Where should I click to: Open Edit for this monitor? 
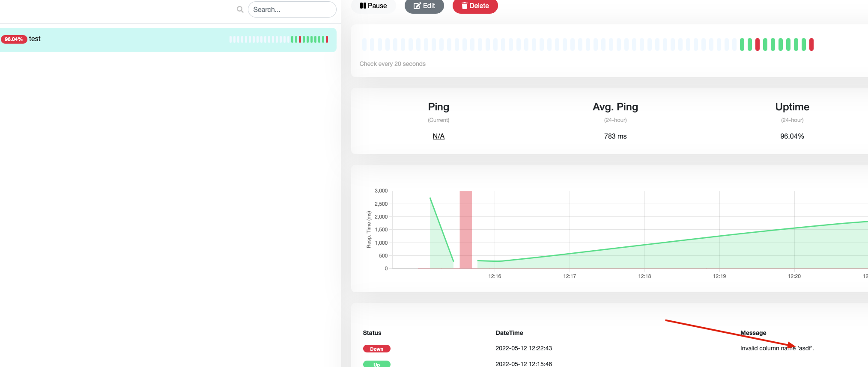point(424,6)
